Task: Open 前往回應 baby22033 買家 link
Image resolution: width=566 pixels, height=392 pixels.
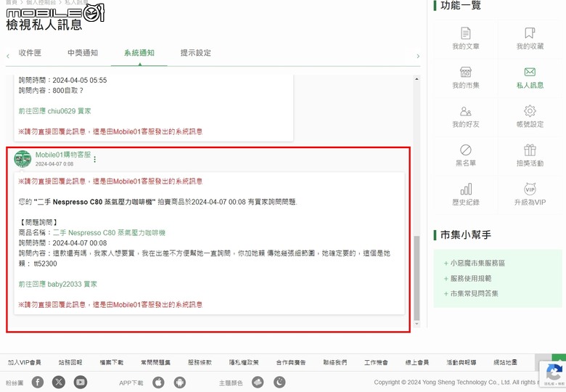Action: (x=58, y=284)
